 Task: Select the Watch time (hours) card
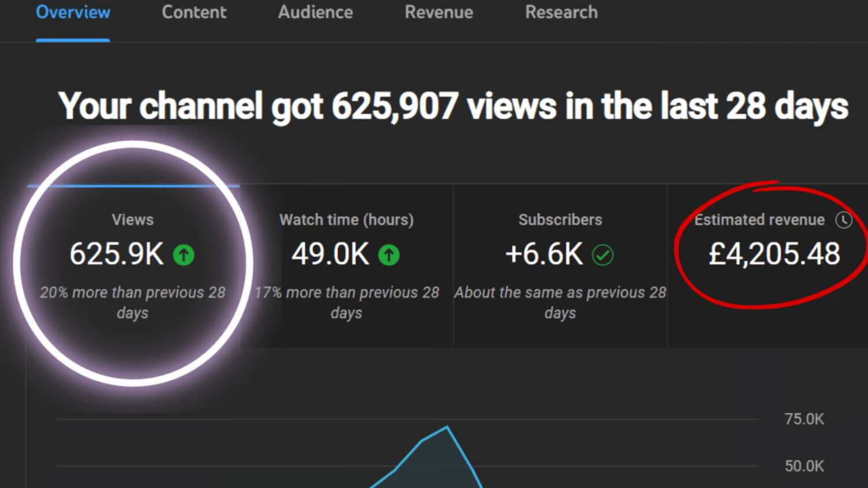coord(347,266)
